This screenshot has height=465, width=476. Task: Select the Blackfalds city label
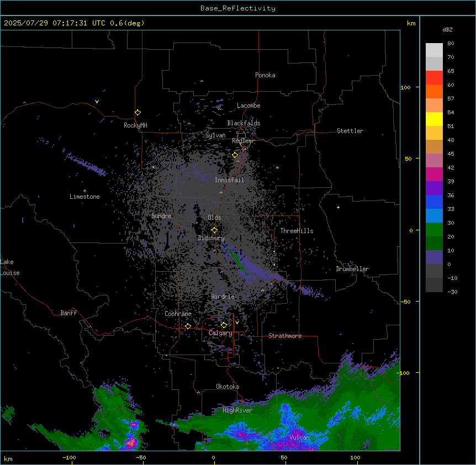pyautogui.click(x=244, y=123)
